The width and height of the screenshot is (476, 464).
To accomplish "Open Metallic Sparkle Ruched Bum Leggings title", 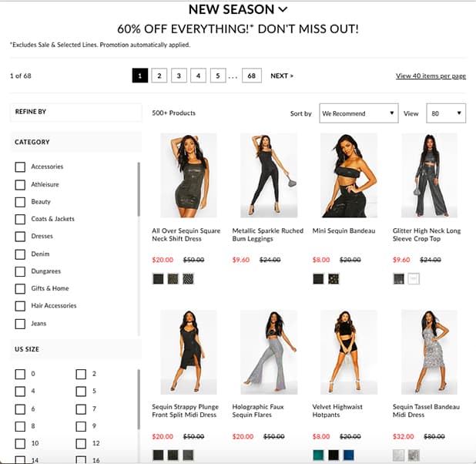I will click(x=267, y=234).
